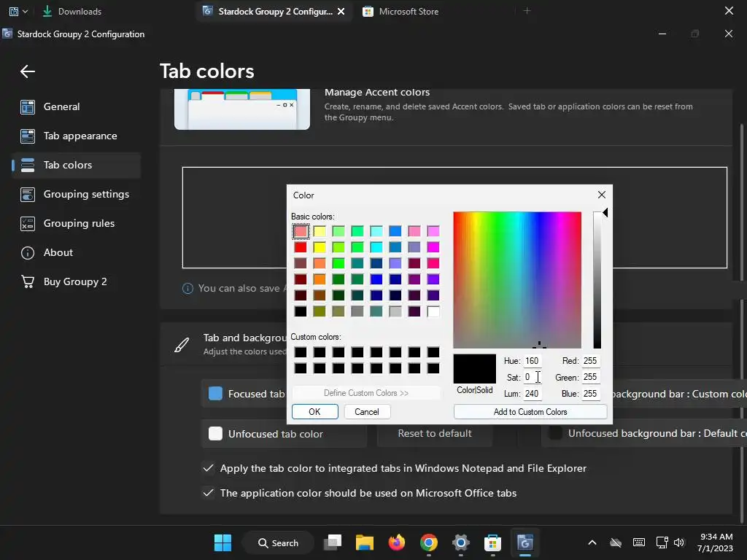747x560 pixels.
Task: Switch to the Downloads tab
Action: (x=72, y=11)
